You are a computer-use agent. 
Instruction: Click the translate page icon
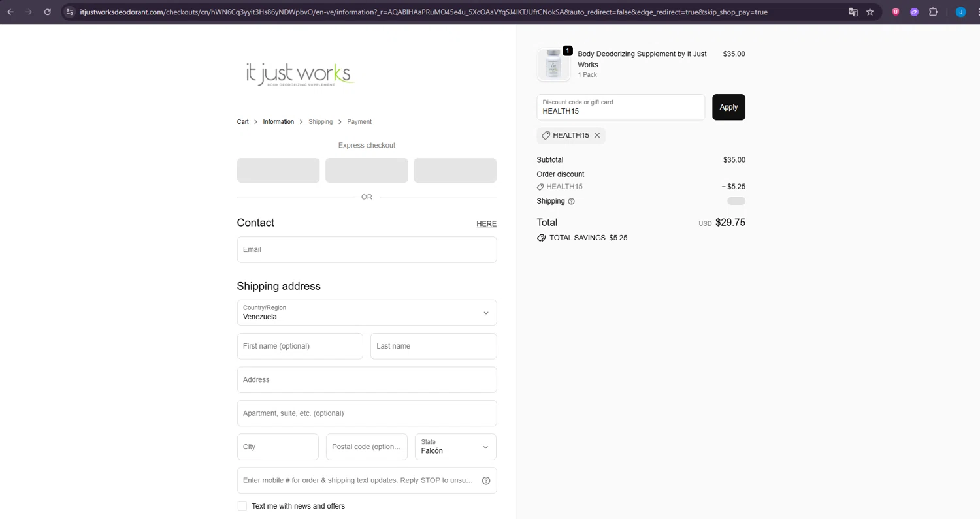pyautogui.click(x=853, y=12)
